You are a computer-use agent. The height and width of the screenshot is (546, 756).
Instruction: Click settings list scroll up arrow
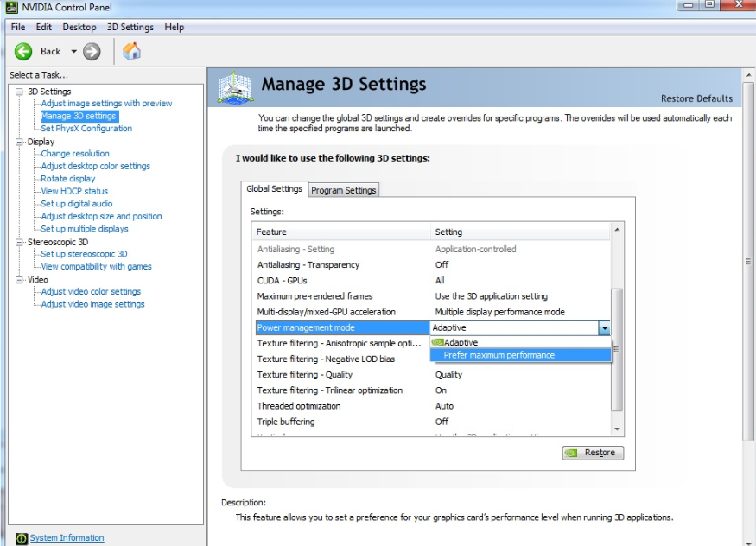[617, 230]
